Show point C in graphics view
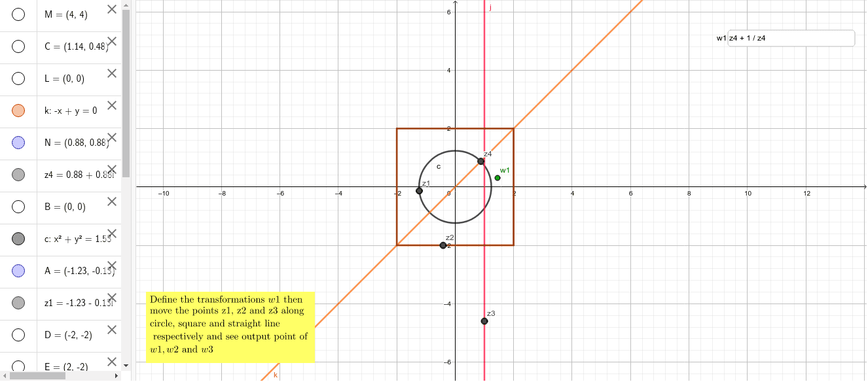868x382 pixels. [x=18, y=46]
